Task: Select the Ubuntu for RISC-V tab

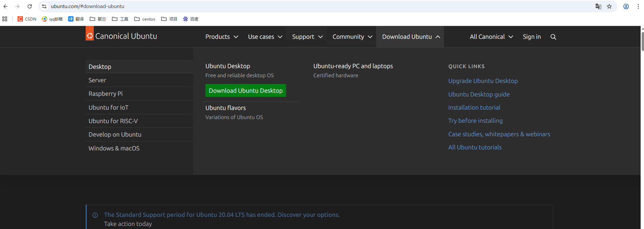Action: [140, 121]
